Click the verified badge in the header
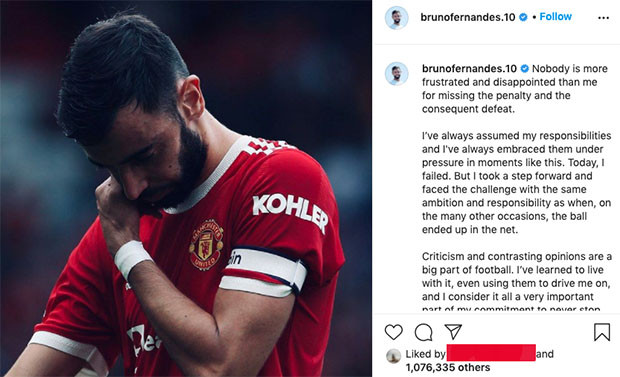Viewport: 620px width, 377px height. click(523, 17)
